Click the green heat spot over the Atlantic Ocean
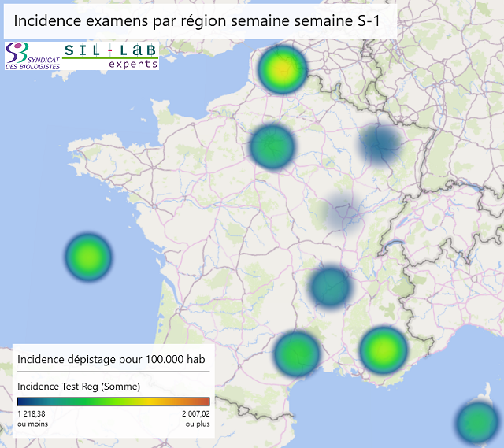 click(x=88, y=257)
